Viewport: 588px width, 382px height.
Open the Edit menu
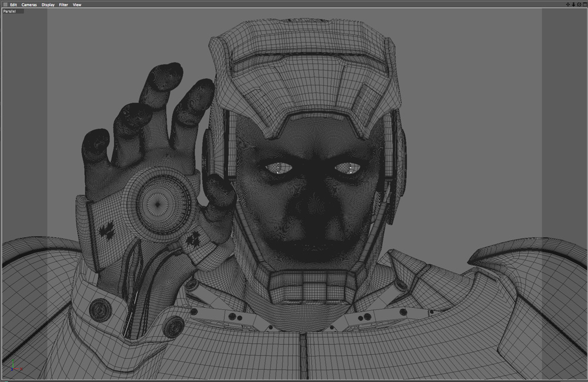[x=14, y=5]
